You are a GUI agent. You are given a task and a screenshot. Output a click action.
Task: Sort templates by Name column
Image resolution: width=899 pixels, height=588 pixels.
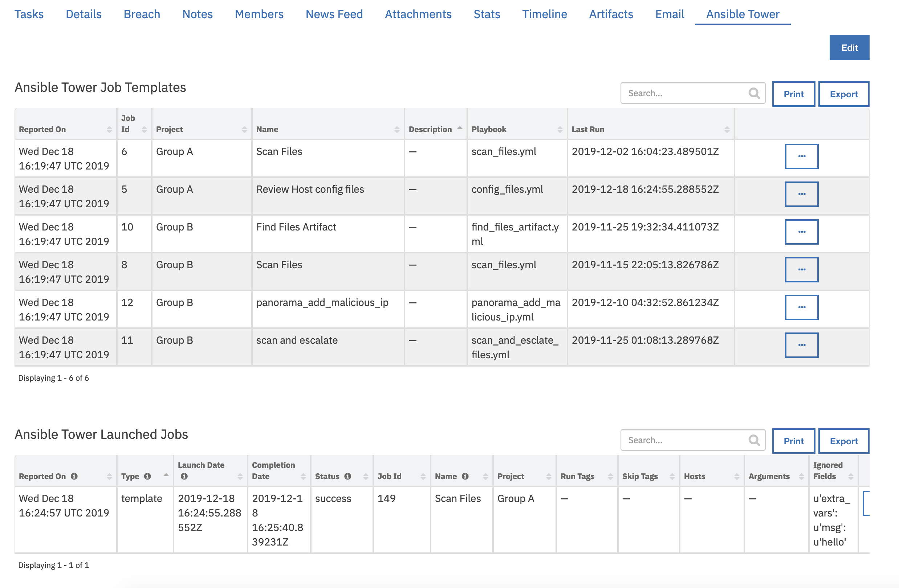[x=397, y=130]
